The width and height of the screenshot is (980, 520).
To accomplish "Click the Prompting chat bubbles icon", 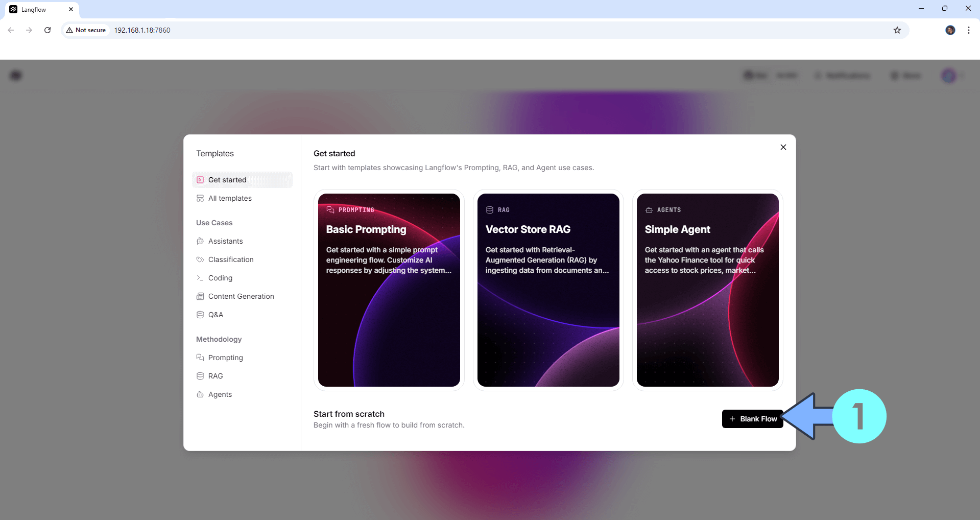I will pyautogui.click(x=200, y=358).
